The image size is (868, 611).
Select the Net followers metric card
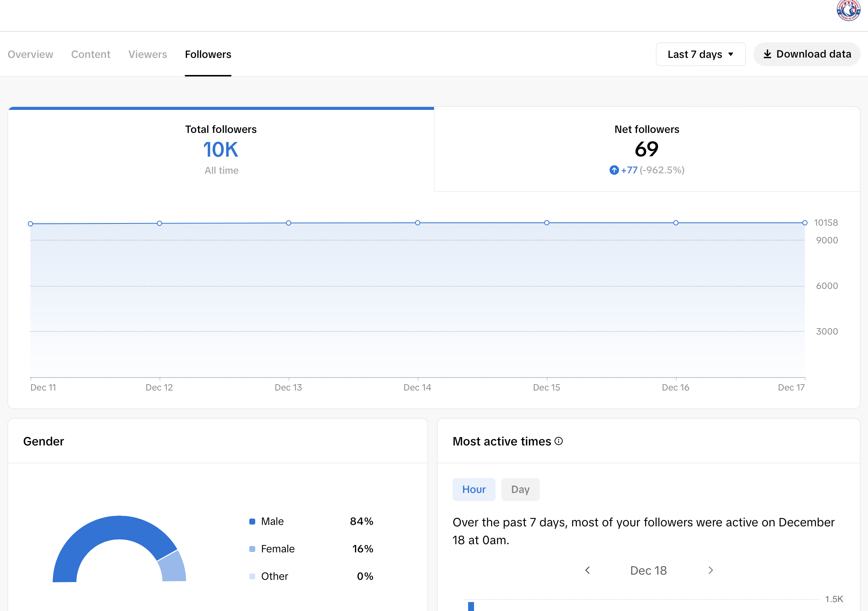(x=647, y=150)
